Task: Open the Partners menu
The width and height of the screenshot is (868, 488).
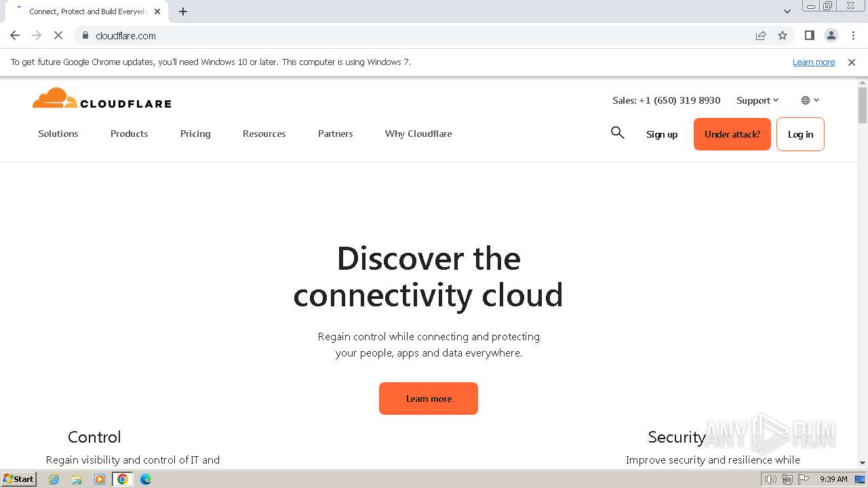Action: tap(336, 134)
